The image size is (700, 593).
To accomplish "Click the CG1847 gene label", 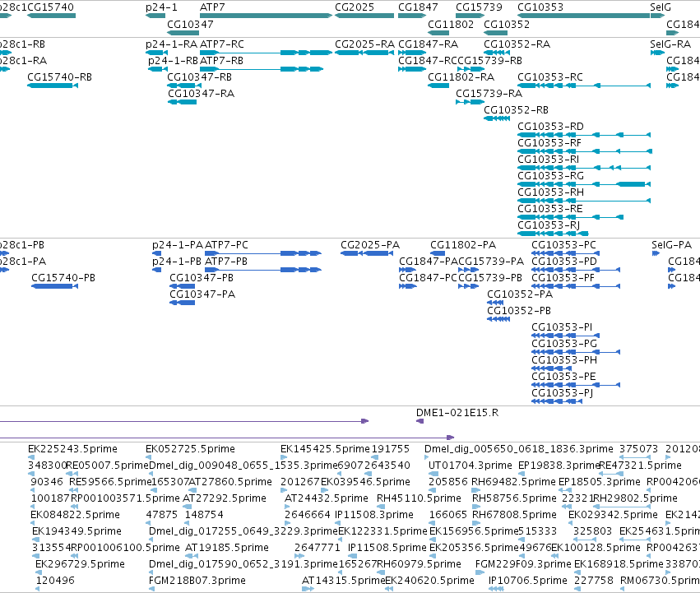I will point(418,7).
